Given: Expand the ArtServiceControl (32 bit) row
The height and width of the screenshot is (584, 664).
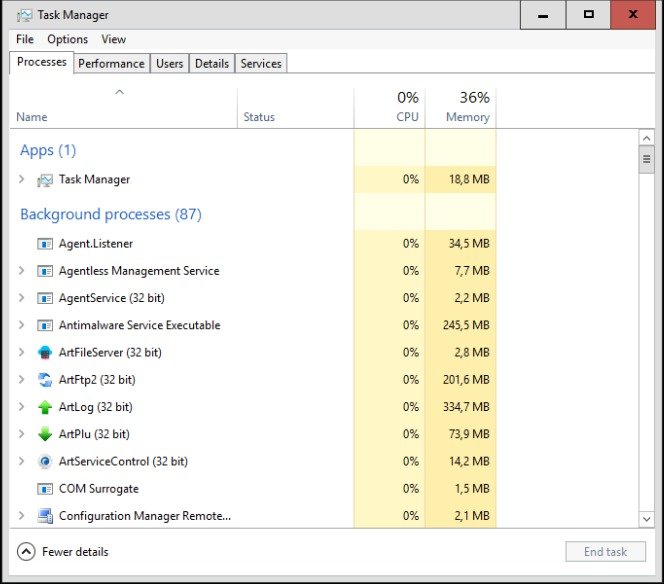Looking at the screenshot, I should pyautogui.click(x=22, y=461).
